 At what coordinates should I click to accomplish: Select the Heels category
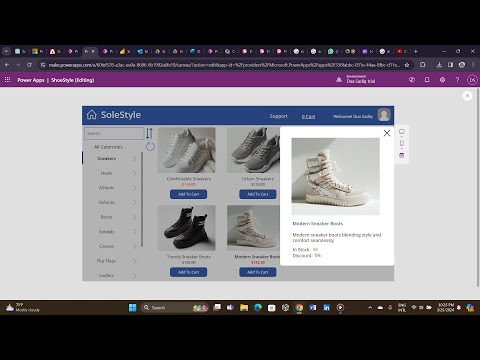tap(106, 173)
